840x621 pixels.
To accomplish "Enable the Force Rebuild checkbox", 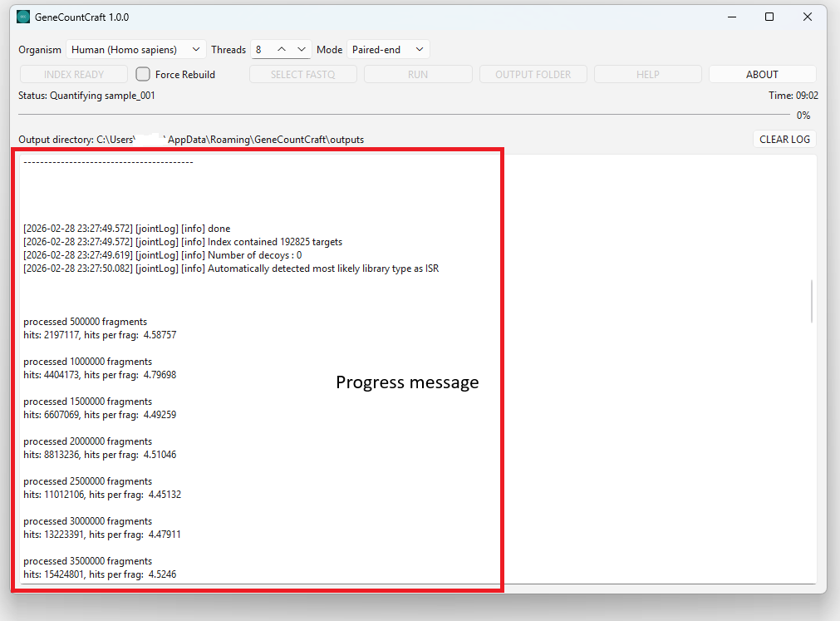I will pos(142,74).
